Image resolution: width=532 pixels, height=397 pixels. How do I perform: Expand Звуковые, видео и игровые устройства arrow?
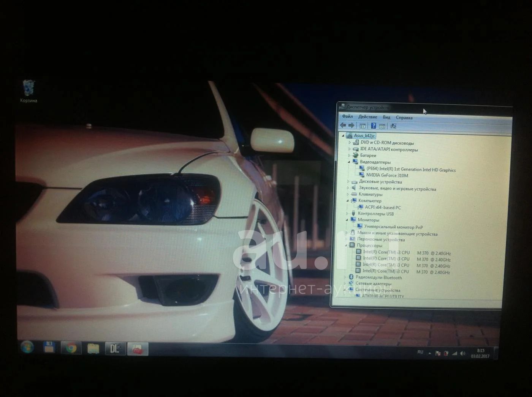pyautogui.click(x=348, y=188)
